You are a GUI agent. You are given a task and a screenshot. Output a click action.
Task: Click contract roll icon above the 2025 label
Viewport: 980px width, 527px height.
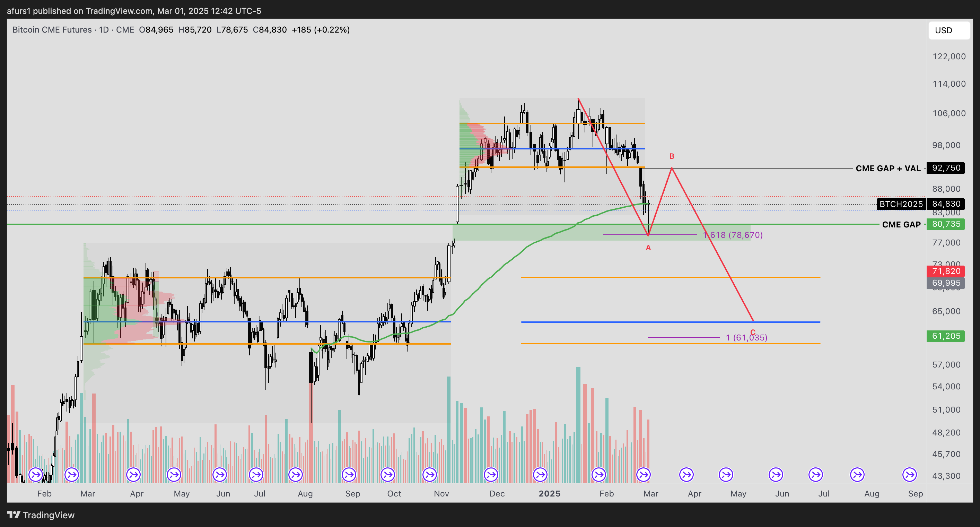click(540, 475)
